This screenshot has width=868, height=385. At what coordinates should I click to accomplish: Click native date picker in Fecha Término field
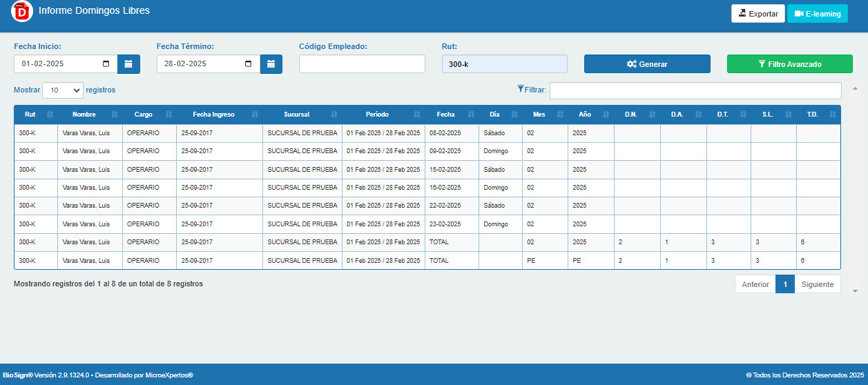point(249,64)
